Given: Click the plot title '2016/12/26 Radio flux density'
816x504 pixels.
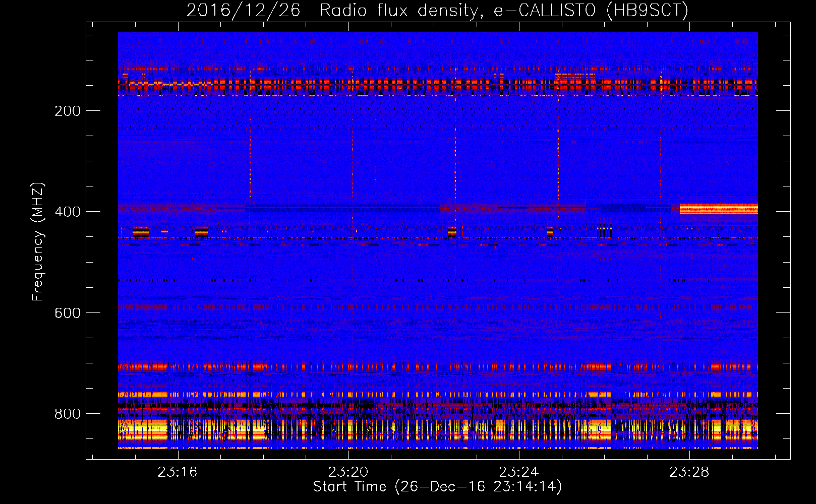Looking at the screenshot, I should (437, 10).
